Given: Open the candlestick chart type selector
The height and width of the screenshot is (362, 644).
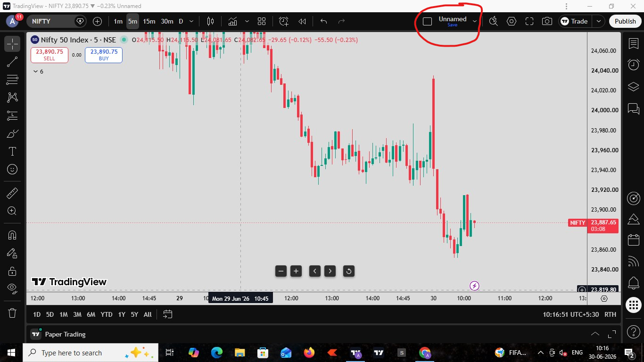Looking at the screenshot, I should [x=210, y=21].
